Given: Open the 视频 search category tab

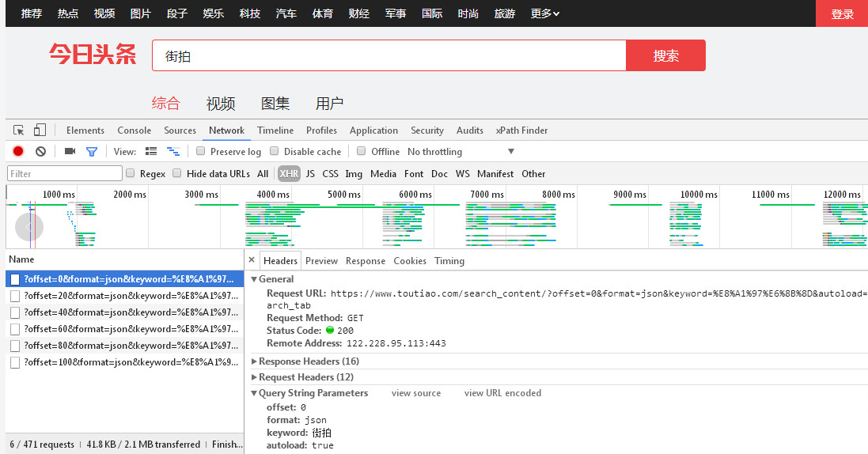Looking at the screenshot, I should [x=220, y=104].
